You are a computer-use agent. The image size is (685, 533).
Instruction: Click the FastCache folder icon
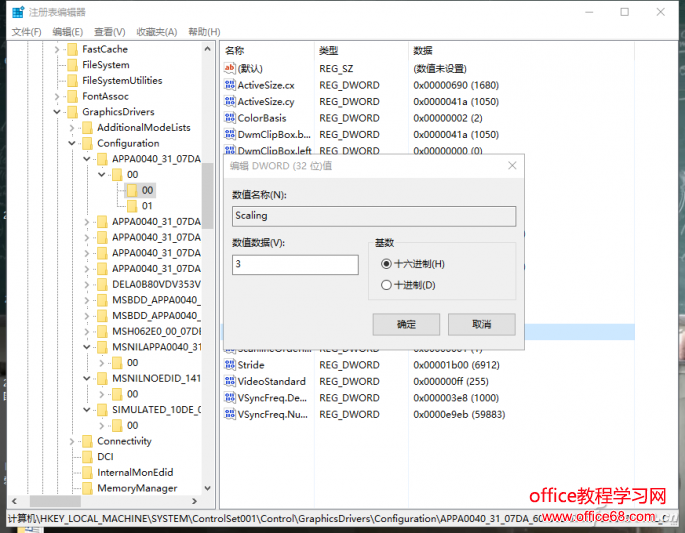(73, 49)
